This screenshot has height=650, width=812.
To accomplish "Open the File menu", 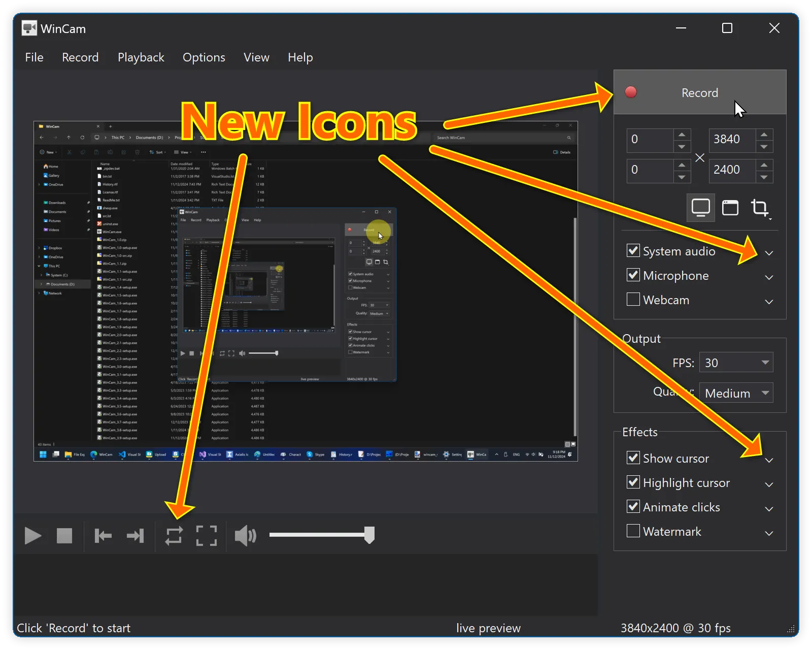I will tap(34, 57).
